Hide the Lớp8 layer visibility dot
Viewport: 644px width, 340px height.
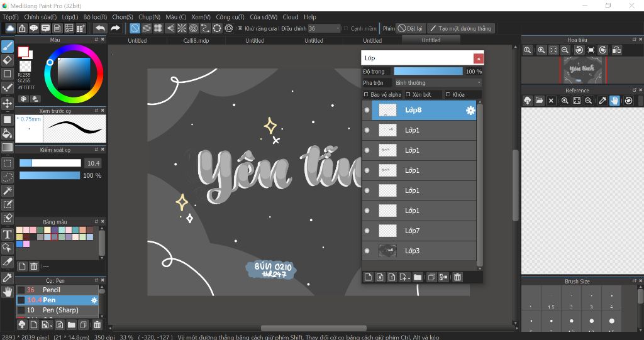pyautogui.click(x=367, y=110)
